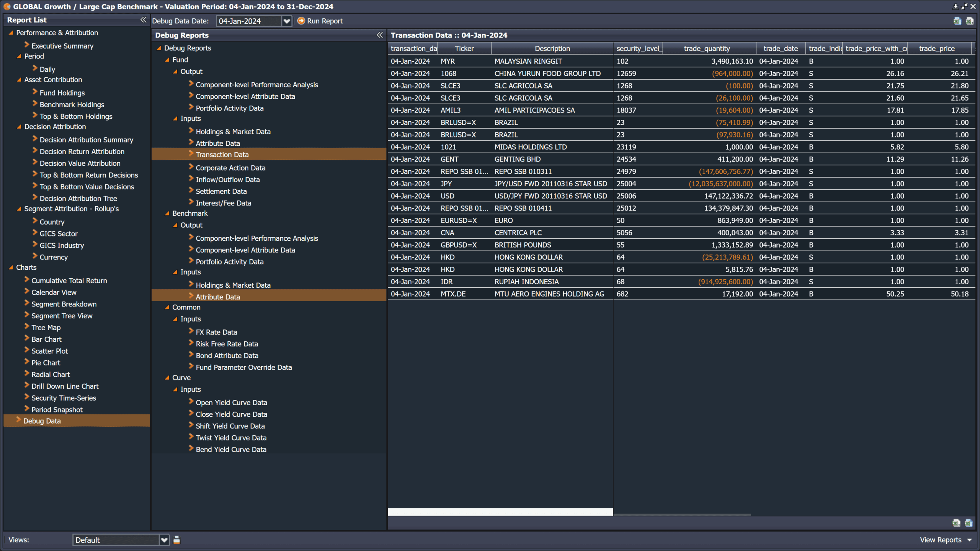This screenshot has height=551, width=980.
Task: Click the arrow icon beside Bond Attribute Data
Action: point(191,354)
